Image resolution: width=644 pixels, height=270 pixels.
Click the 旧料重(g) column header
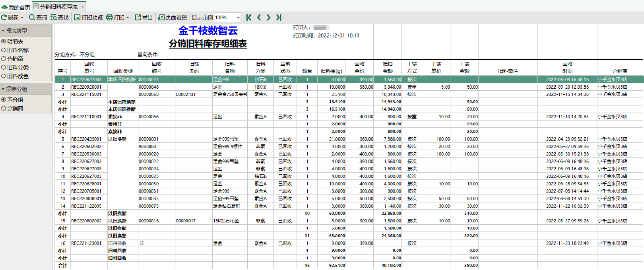pyautogui.click(x=331, y=67)
